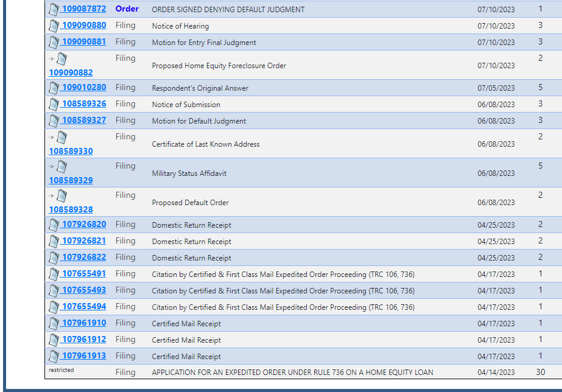
Task: Open the 107926822 number link
Action: point(84,257)
